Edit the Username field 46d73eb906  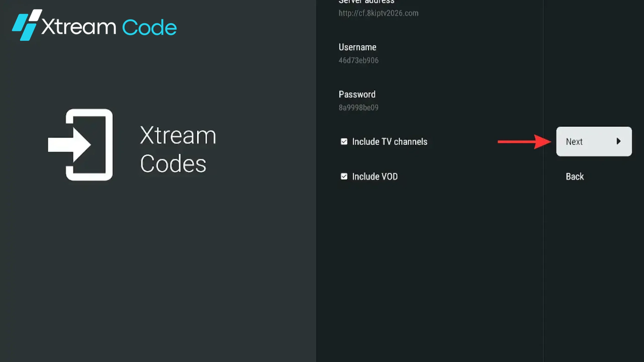(358, 60)
